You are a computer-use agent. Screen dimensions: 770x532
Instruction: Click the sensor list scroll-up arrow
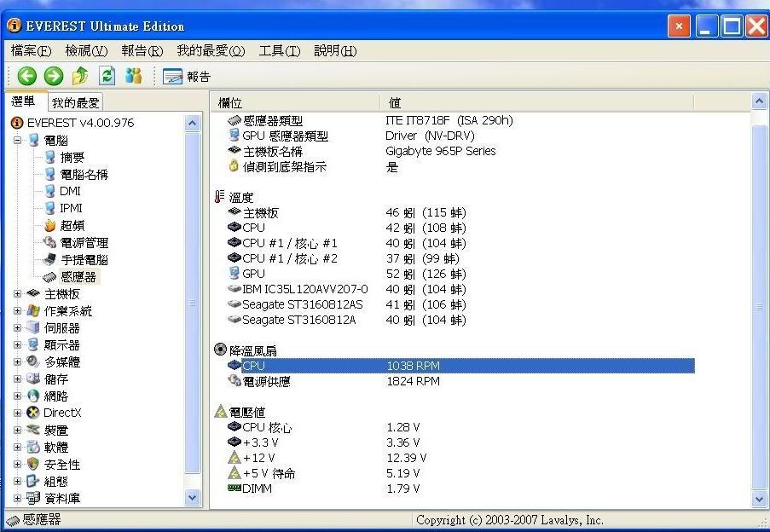coord(759,101)
